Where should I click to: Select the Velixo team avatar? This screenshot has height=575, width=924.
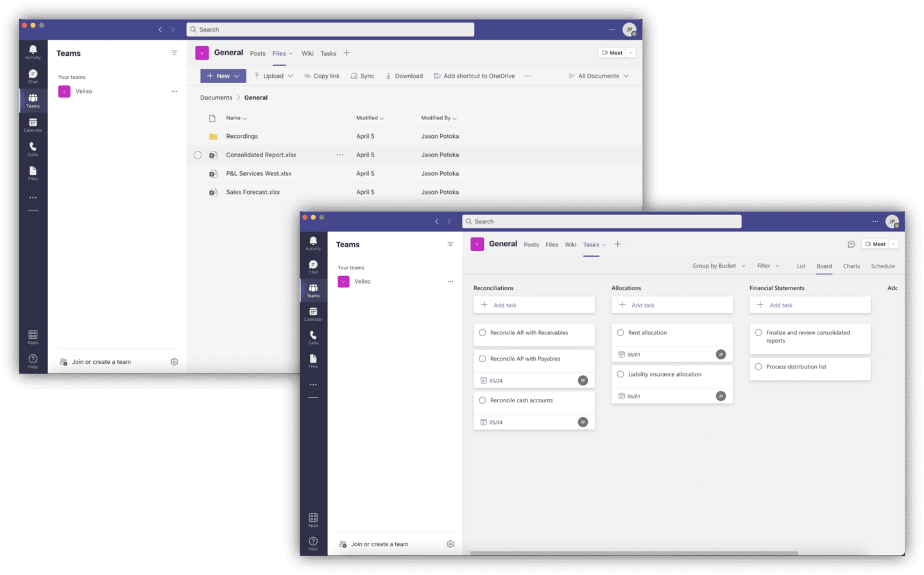pos(343,281)
